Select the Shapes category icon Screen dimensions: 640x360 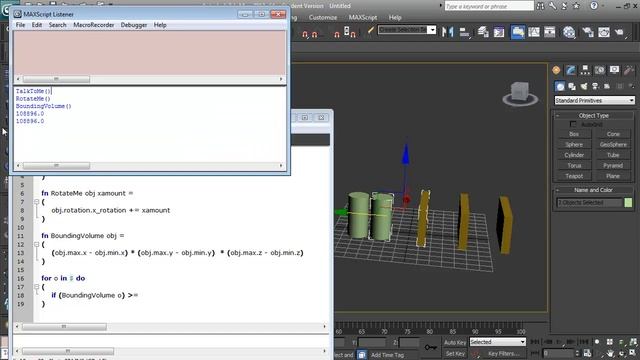(x=572, y=86)
